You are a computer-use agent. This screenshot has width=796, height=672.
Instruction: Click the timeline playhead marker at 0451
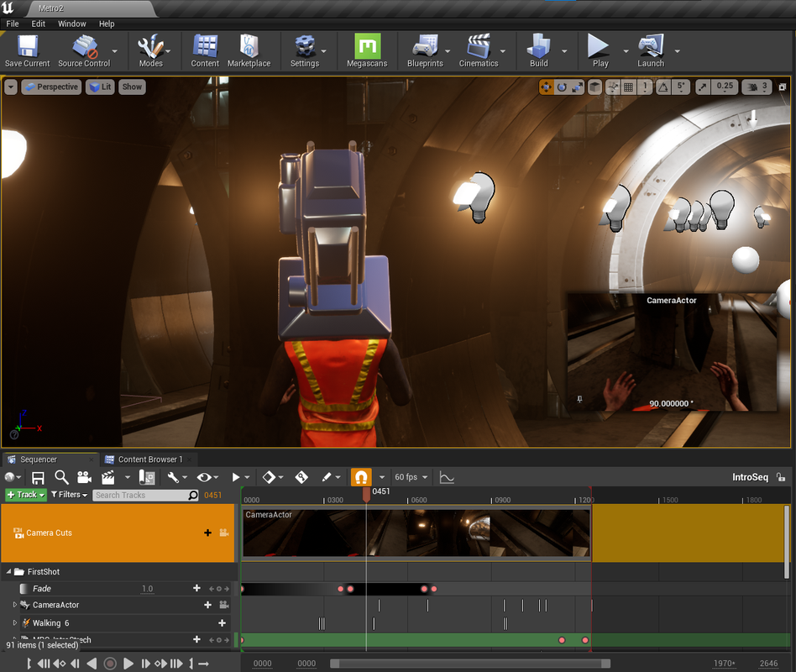point(366,496)
